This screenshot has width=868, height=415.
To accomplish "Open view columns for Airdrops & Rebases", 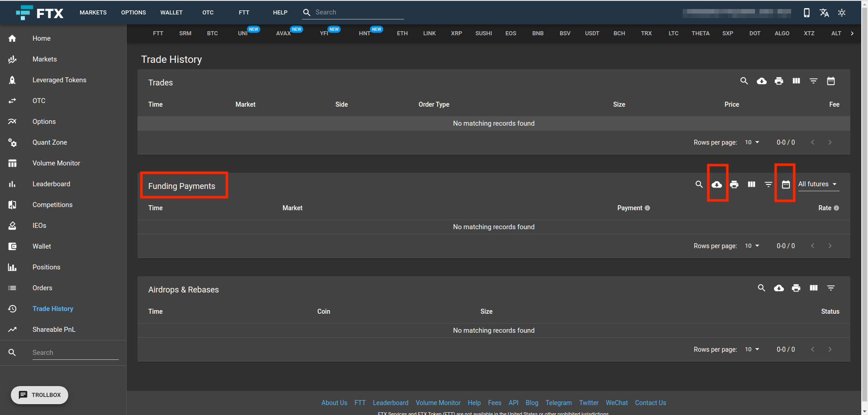I will coord(814,288).
